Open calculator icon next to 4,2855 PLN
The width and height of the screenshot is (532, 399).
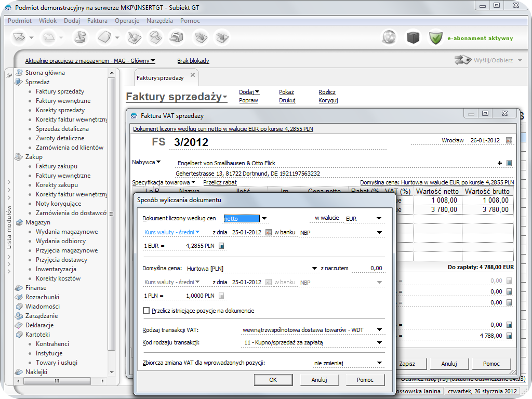221,246
